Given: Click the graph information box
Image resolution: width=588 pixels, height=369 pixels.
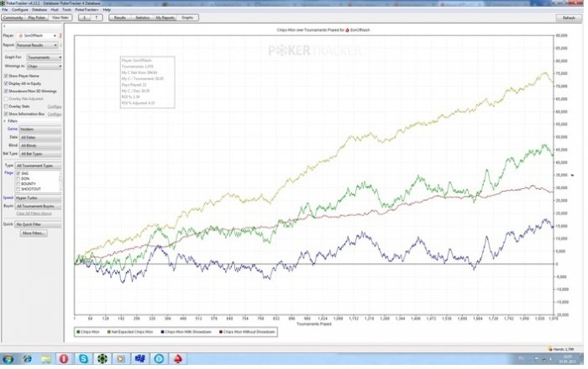Looking at the screenshot, I should (147, 82).
